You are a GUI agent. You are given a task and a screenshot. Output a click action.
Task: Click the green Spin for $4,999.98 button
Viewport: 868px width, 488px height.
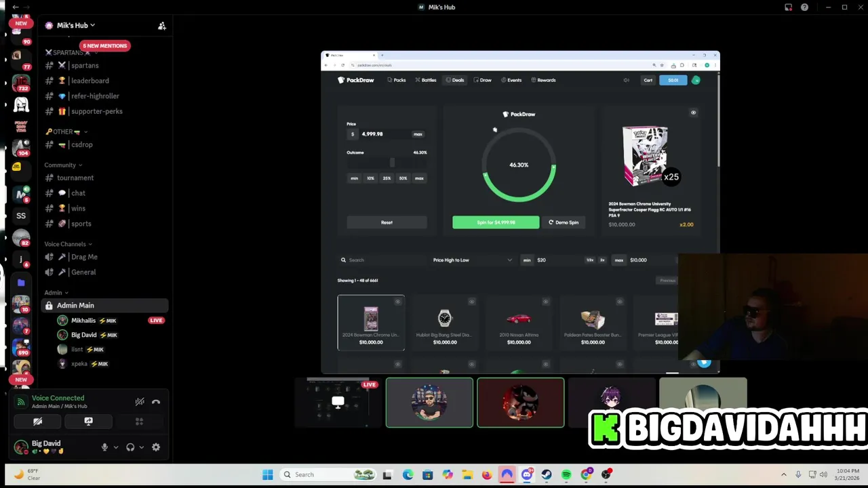[x=496, y=222]
